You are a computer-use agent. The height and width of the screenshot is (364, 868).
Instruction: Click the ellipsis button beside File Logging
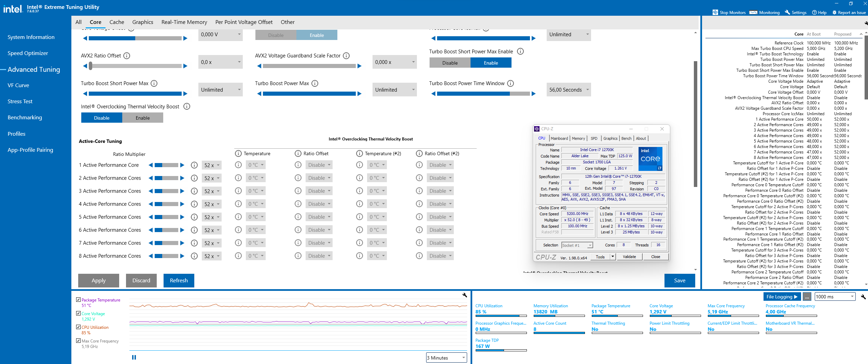tap(807, 297)
